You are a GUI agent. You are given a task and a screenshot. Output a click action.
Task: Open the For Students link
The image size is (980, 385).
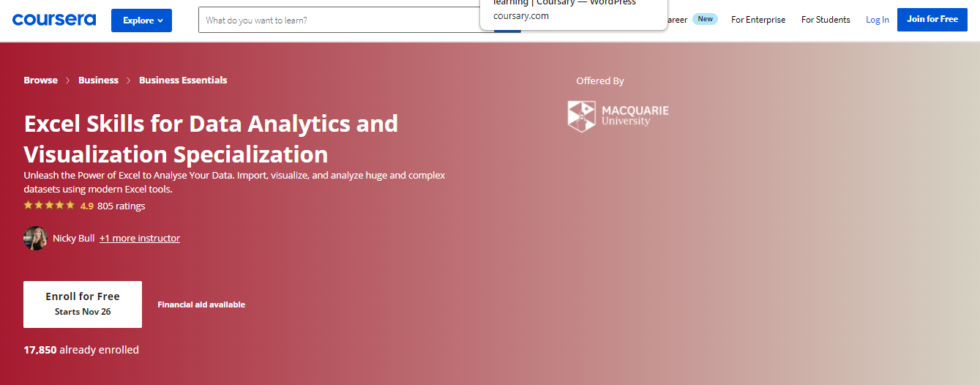click(x=826, y=20)
